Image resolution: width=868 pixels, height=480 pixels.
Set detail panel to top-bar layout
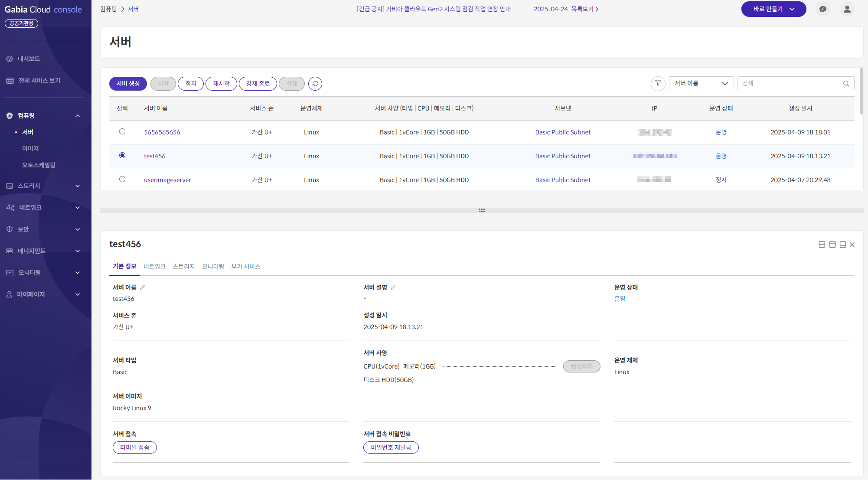(x=832, y=245)
